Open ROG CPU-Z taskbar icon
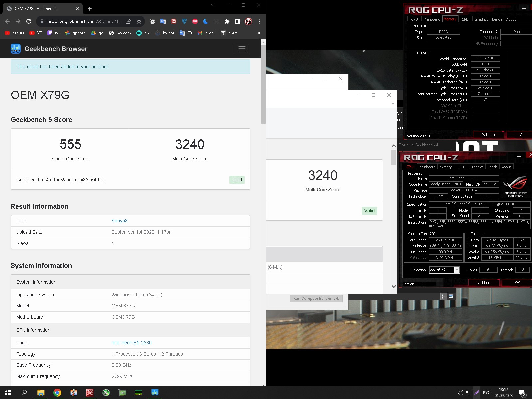Image resolution: width=532 pixels, height=399 pixels. tap(90, 393)
